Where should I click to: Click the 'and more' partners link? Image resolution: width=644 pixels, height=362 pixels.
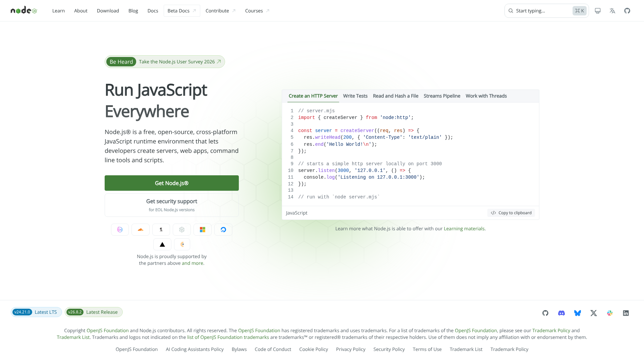coord(193,263)
